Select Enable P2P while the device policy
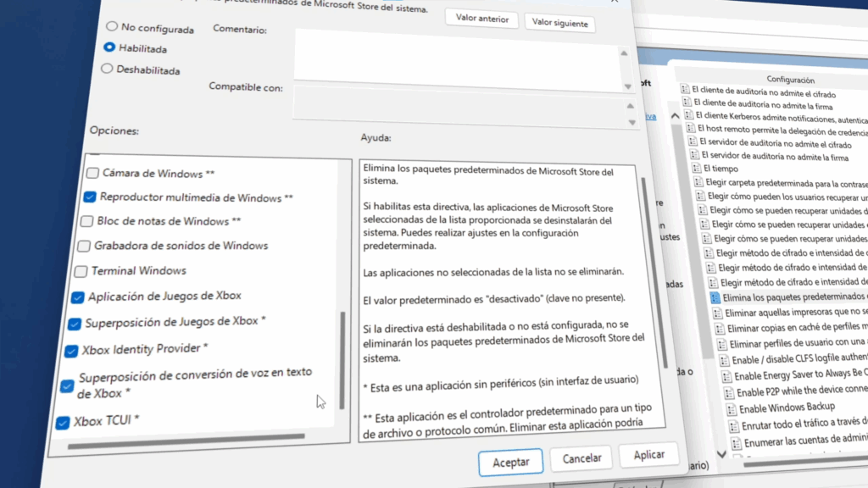This screenshot has width=868, height=488. point(802,392)
